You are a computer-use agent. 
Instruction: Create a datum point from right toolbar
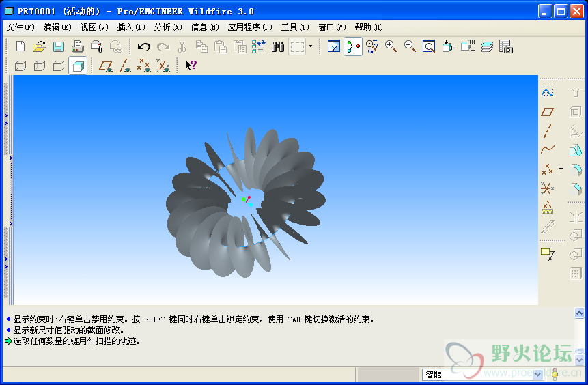[547, 169]
